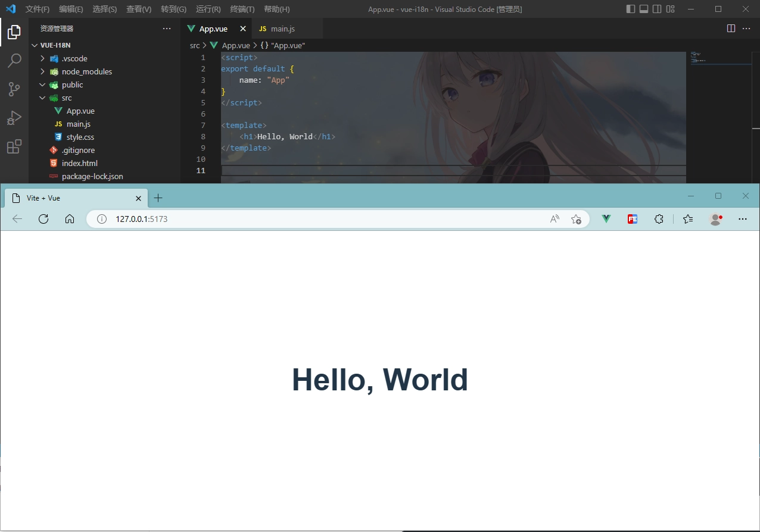Close the Vite + Vue browser tab
This screenshot has height=532, width=760.
[139, 198]
